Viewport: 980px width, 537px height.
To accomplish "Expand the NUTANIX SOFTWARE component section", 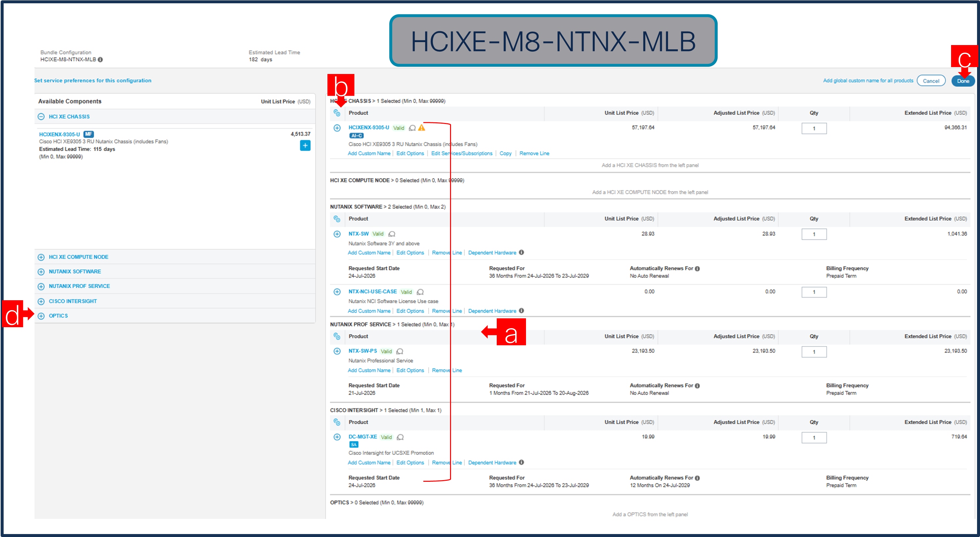I will point(41,272).
